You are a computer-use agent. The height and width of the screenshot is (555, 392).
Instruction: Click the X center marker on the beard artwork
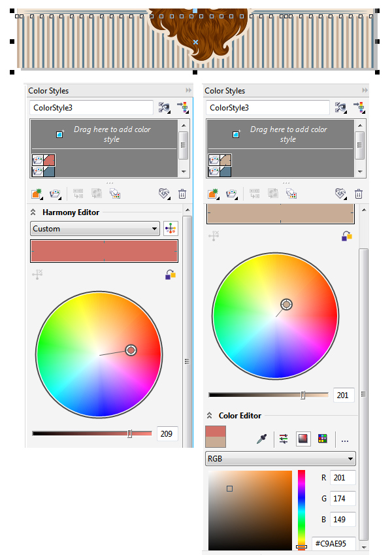195,42
